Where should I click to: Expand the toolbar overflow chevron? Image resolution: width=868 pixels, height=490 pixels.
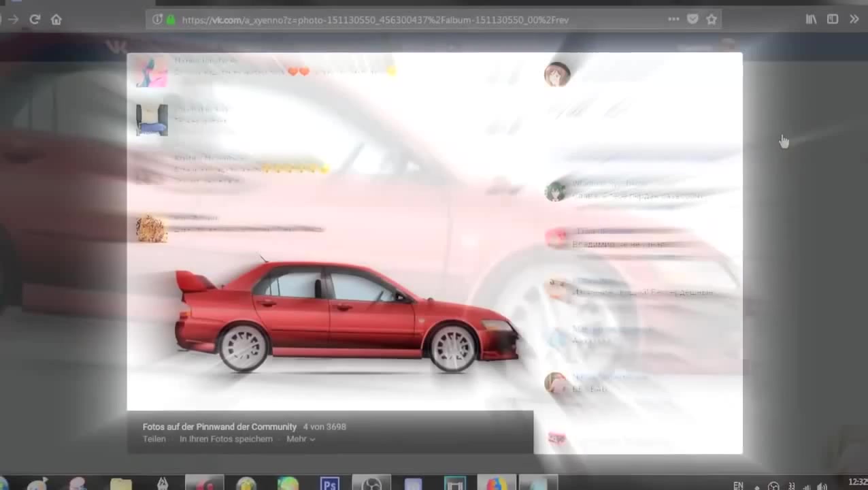click(x=854, y=20)
